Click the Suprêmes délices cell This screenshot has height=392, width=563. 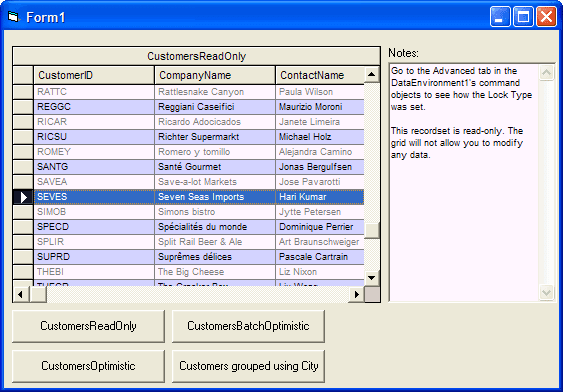tap(215, 257)
